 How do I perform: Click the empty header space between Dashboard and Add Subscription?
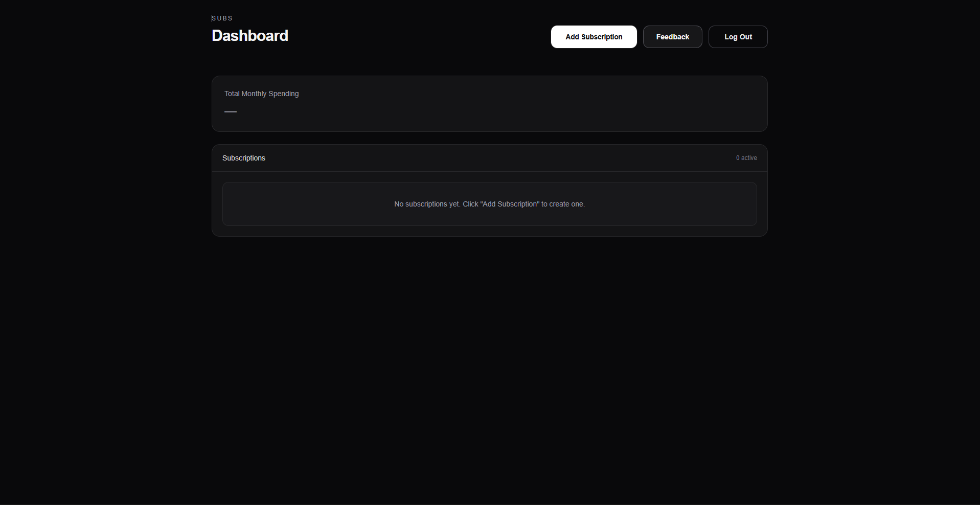(x=419, y=37)
